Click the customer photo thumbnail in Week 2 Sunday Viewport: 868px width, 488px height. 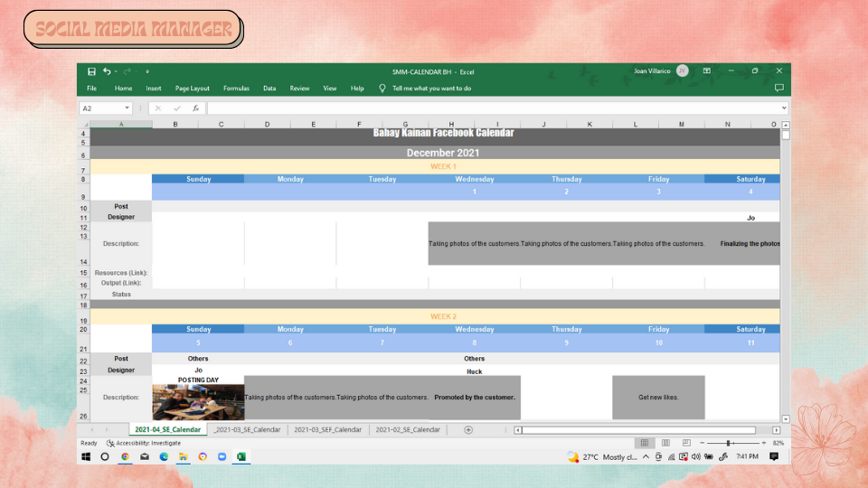click(x=198, y=402)
